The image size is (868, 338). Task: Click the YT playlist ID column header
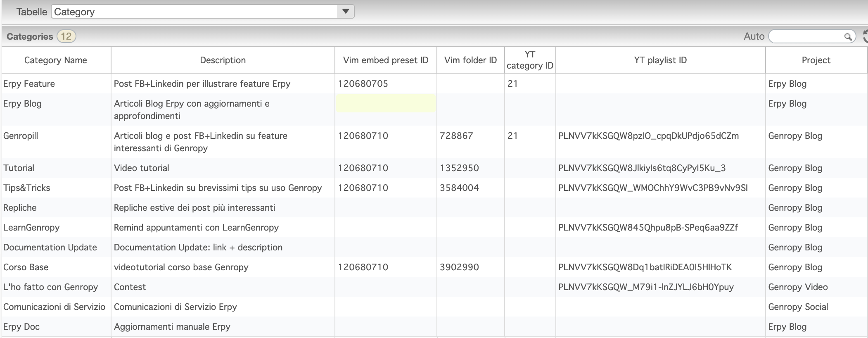coord(660,60)
